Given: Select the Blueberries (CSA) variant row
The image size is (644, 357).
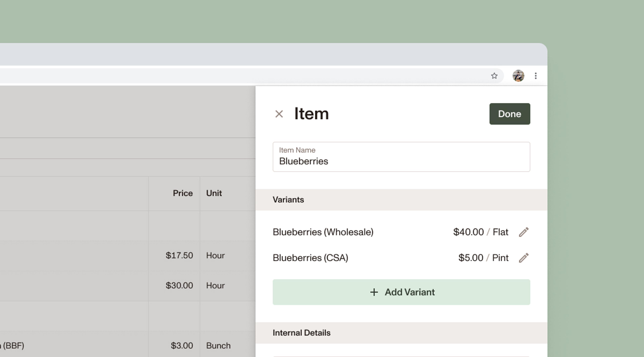Looking at the screenshot, I should (310, 258).
